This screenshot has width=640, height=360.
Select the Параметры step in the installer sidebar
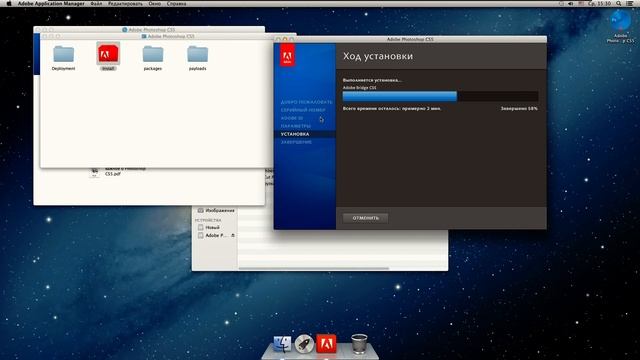click(296, 126)
